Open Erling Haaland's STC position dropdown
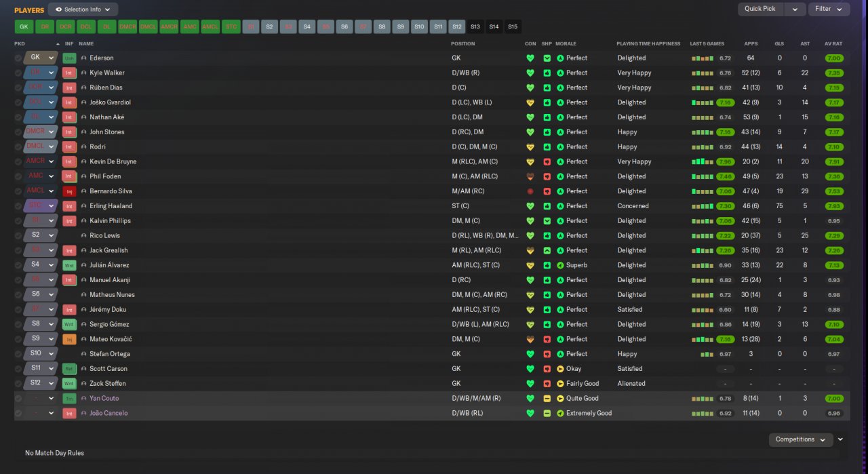Viewport: 868px width, 474px height. click(40, 206)
